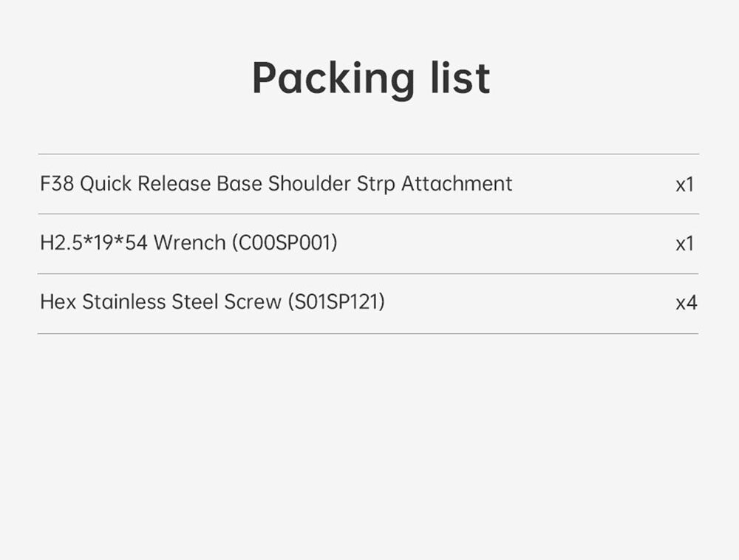Click the x4 quantity for the screws
739x560 pixels.
coord(686,302)
